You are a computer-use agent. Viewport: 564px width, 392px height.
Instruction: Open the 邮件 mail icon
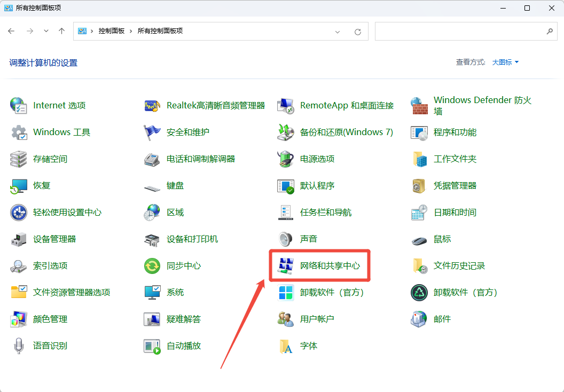pos(419,319)
